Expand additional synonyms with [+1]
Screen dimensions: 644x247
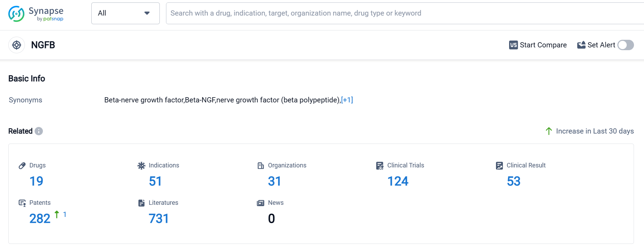point(347,100)
